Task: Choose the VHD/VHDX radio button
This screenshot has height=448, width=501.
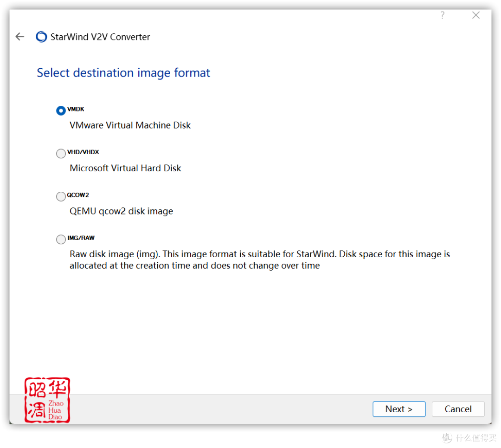Action: coord(61,153)
